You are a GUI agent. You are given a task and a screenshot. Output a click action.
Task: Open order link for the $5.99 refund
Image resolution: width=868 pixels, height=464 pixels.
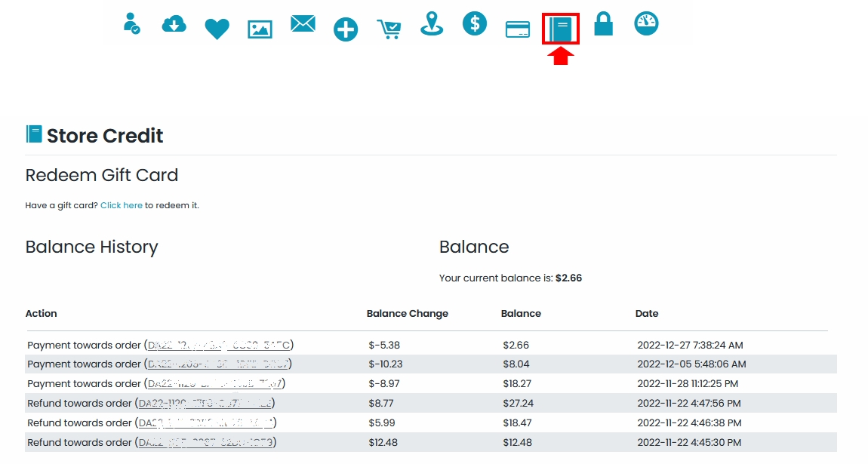pos(205,423)
